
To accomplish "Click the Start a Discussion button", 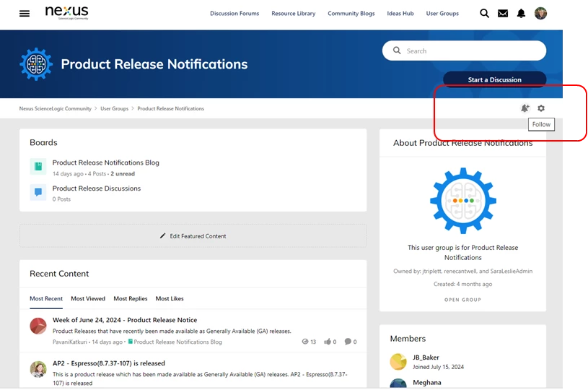I will pyautogui.click(x=494, y=79).
